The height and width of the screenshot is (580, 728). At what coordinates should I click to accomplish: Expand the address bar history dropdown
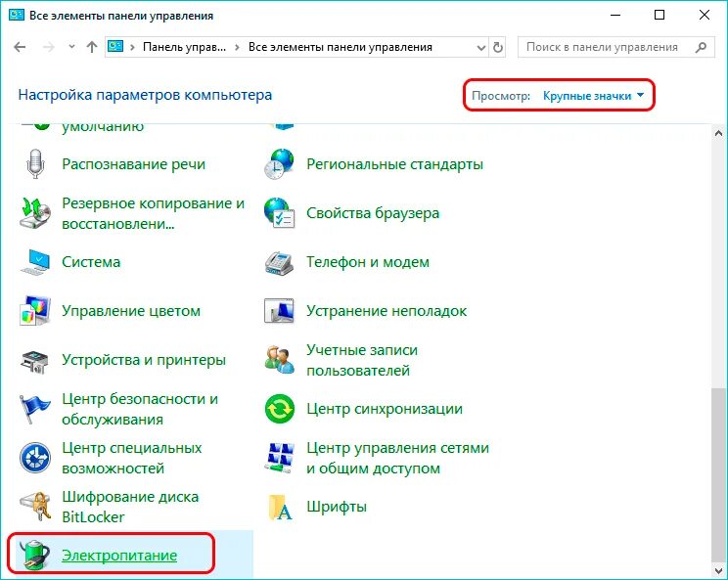click(481, 47)
